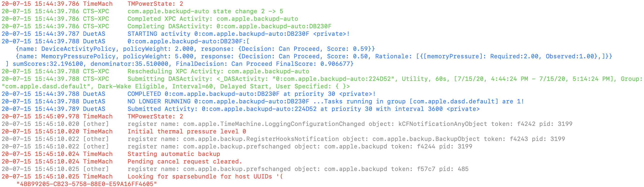Click the "Starting automatic backup" log message

pos(174,154)
